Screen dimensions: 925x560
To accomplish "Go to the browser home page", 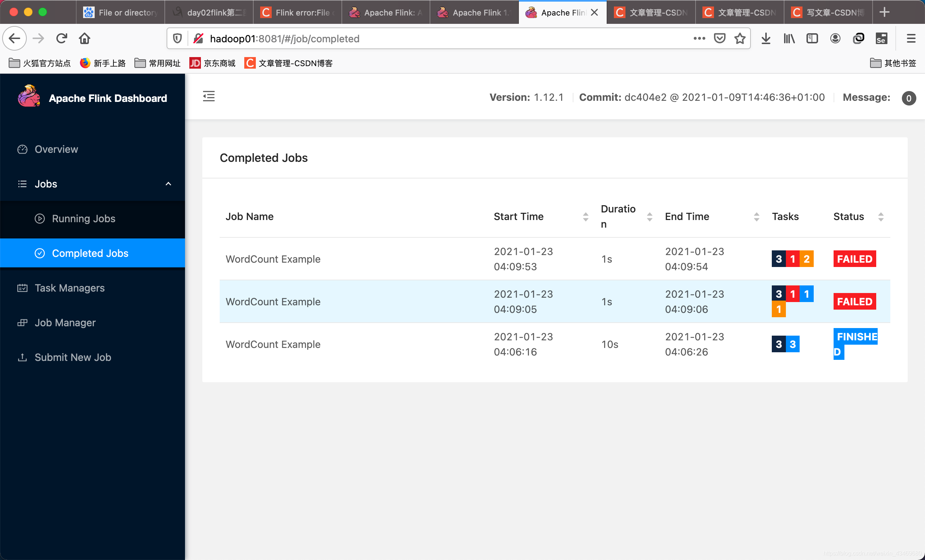I will [x=85, y=38].
